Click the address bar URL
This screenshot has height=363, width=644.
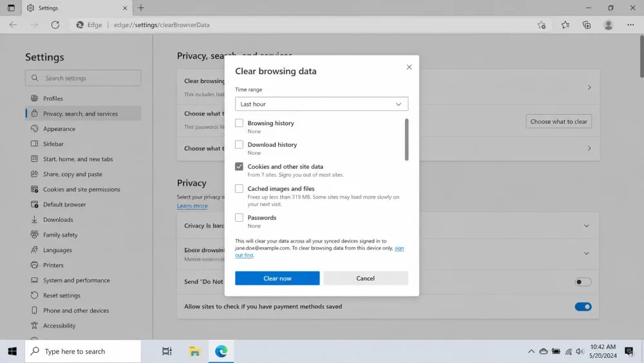pos(162,25)
